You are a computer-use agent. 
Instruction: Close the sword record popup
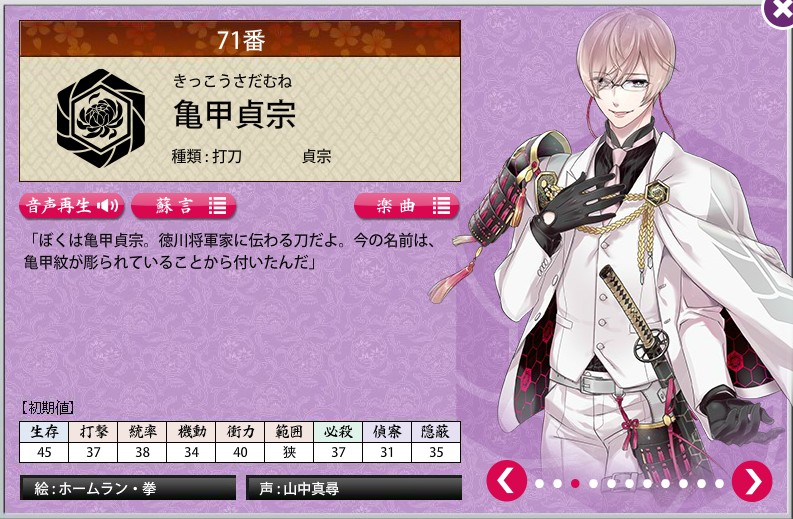[780, 11]
